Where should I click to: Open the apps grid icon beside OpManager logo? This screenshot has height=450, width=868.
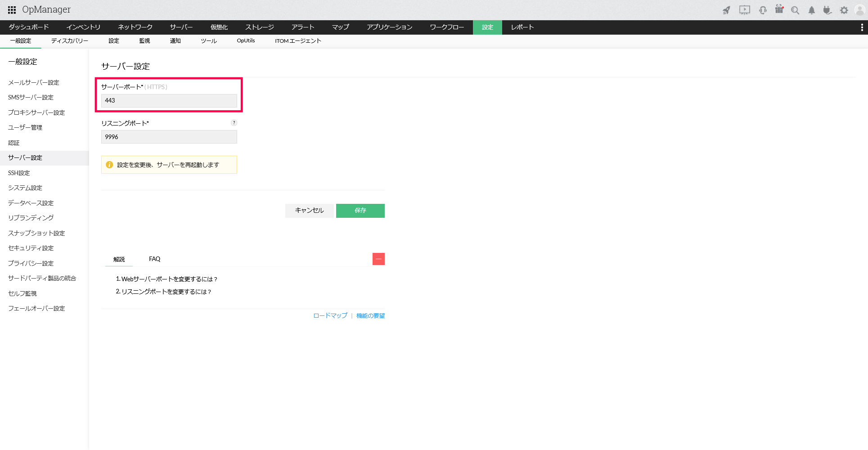point(12,9)
